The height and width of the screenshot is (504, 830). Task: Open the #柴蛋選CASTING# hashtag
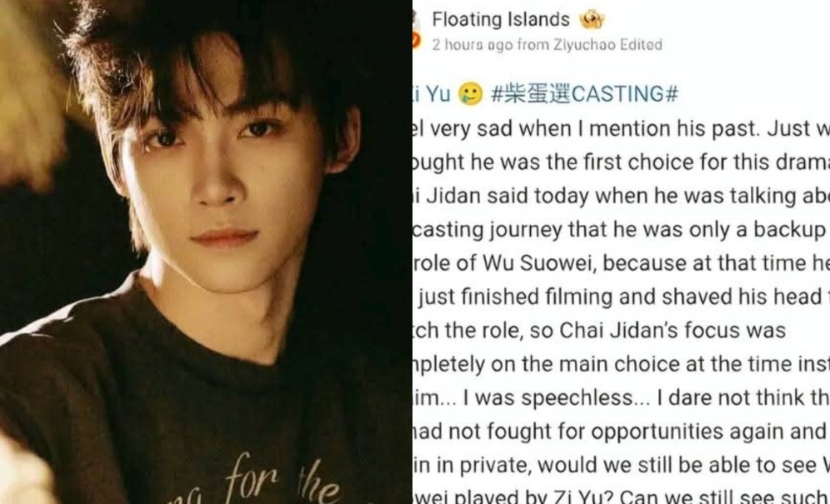point(584,93)
